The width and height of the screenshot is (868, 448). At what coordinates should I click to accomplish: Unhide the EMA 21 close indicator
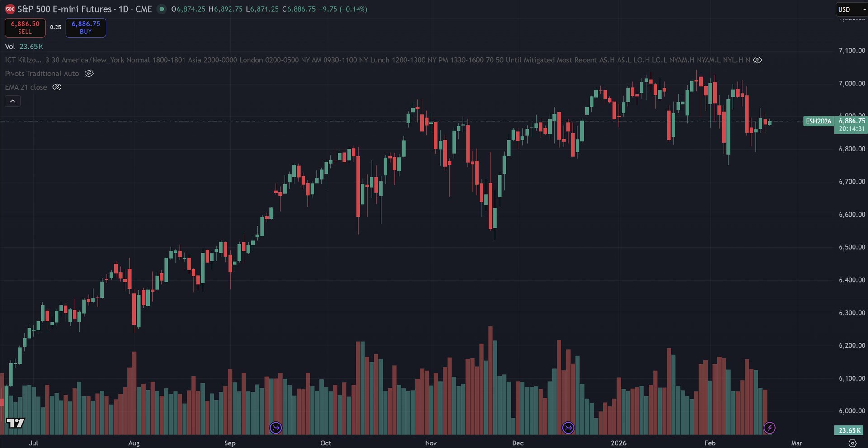57,87
